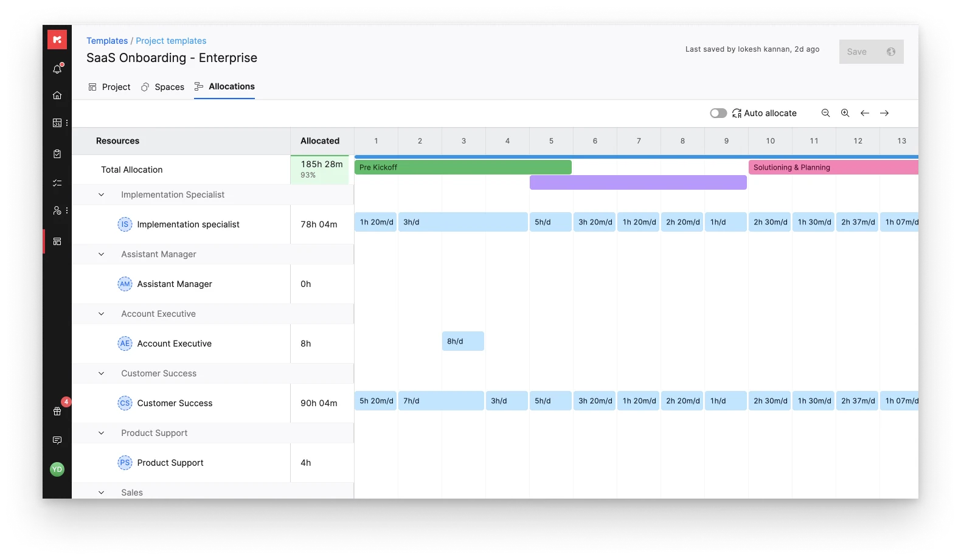Click the zoom in magnifier icon
This screenshot has width=961, height=560.
pyautogui.click(x=845, y=113)
